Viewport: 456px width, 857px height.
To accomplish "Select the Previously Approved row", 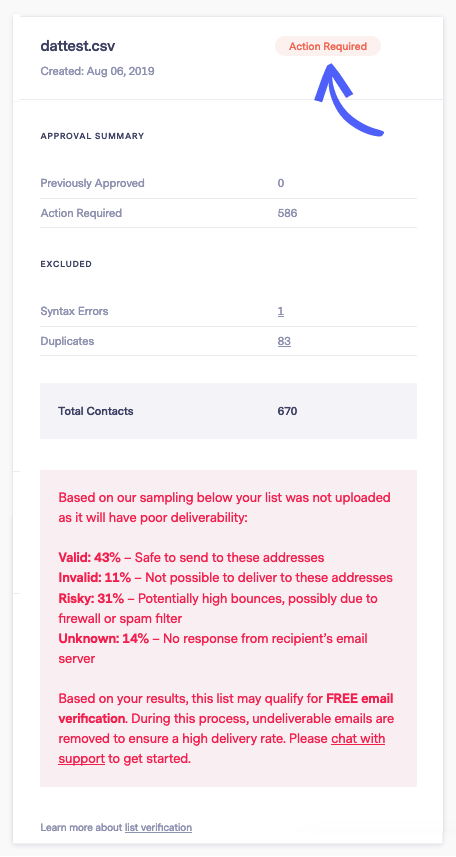I will [x=229, y=183].
